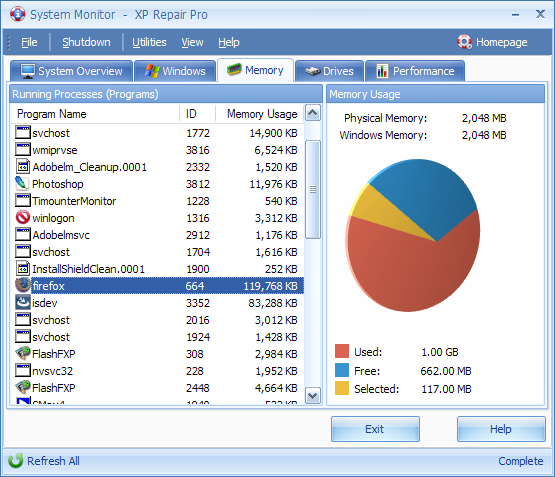Click the blue Free color swatch
The width and height of the screenshot is (555, 477).
342,370
